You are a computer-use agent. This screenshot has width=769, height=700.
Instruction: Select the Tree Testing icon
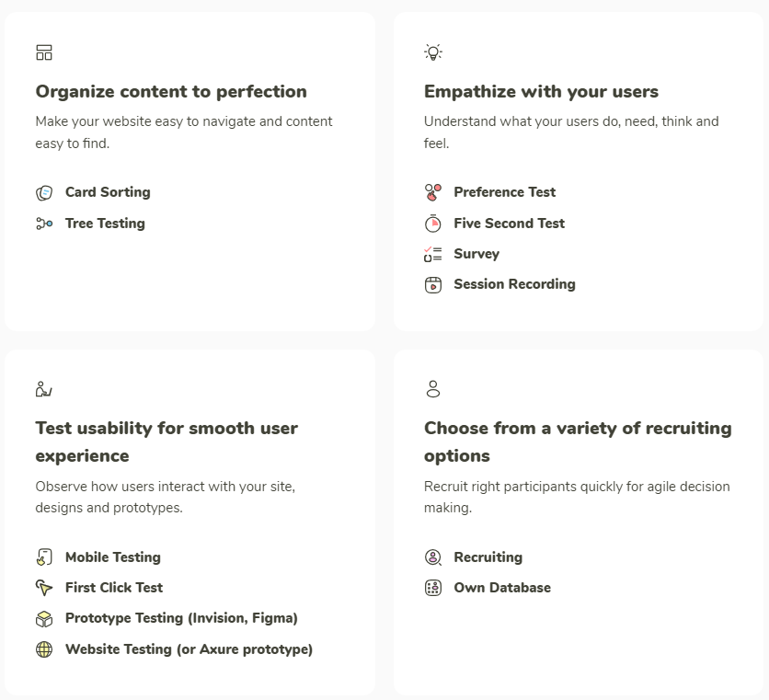click(43, 224)
